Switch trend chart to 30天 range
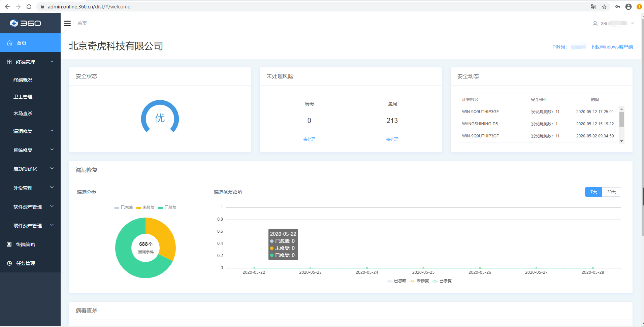 [611, 192]
